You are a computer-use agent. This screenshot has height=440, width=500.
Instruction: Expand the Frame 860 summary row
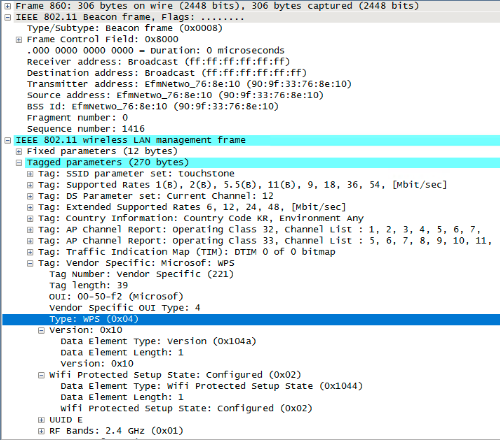coord(8,6)
